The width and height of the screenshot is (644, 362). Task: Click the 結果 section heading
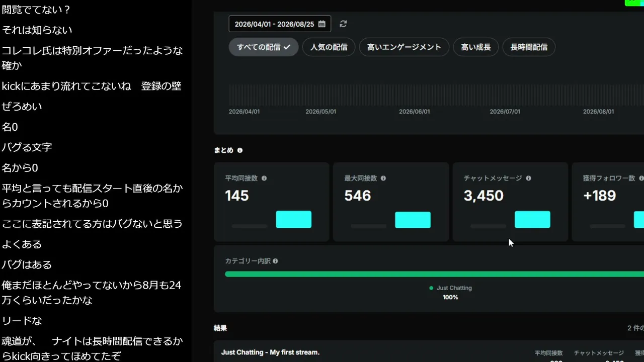pyautogui.click(x=220, y=328)
